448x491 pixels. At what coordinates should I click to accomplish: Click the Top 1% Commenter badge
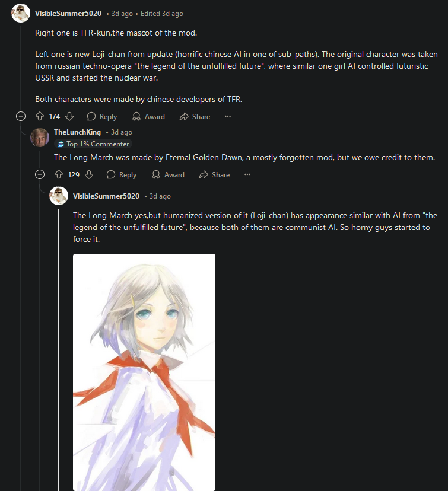point(93,144)
